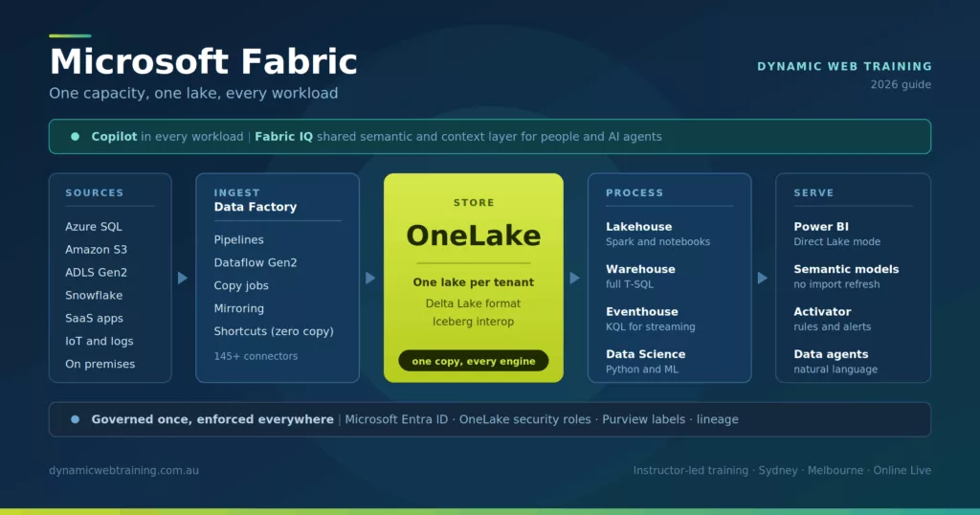Viewport: 980px width, 515px height.
Task: Click the "KQL for streaming" caption
Action: pyautogui.click(x=651, y=326)
